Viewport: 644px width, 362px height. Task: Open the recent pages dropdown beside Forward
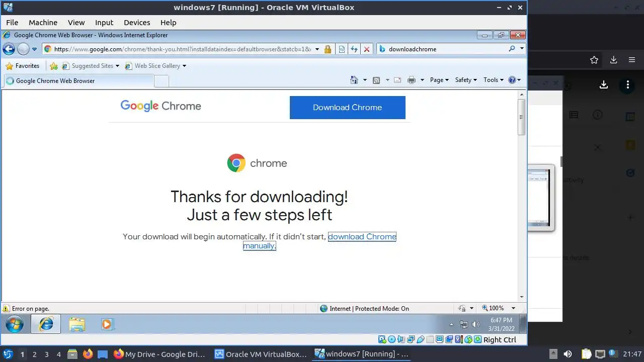click(x=34, y=49)
